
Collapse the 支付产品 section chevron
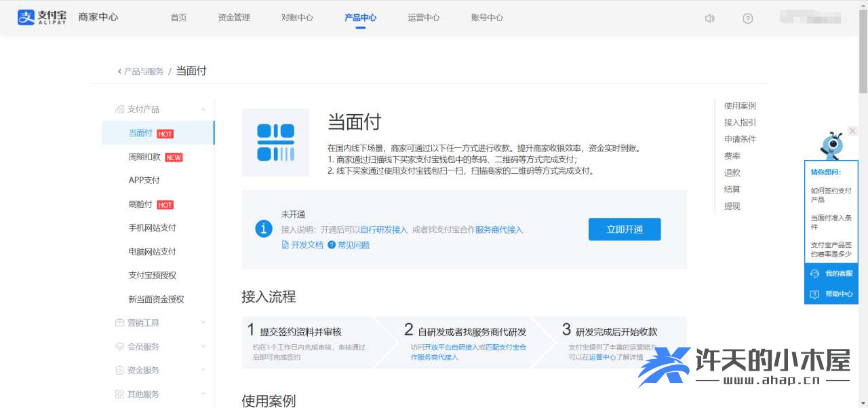(203, 109)
